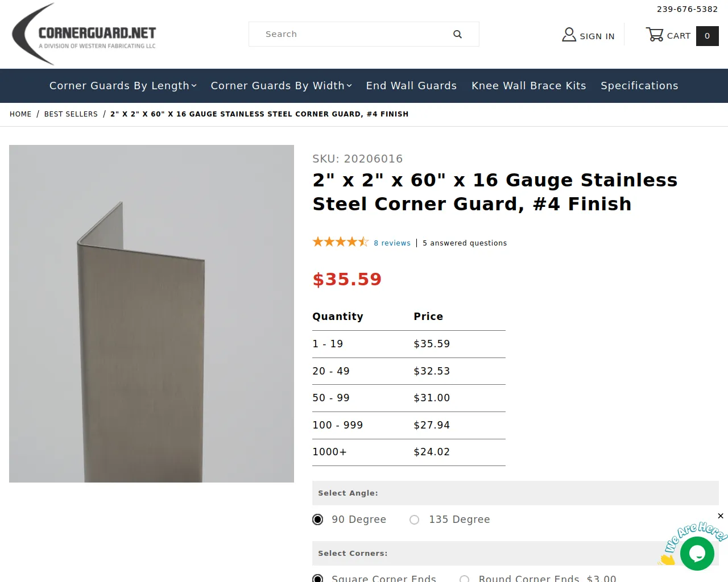Choose Round Corner Ends option
The width and height of the screenshot is (728, 582).
point(465,579)
